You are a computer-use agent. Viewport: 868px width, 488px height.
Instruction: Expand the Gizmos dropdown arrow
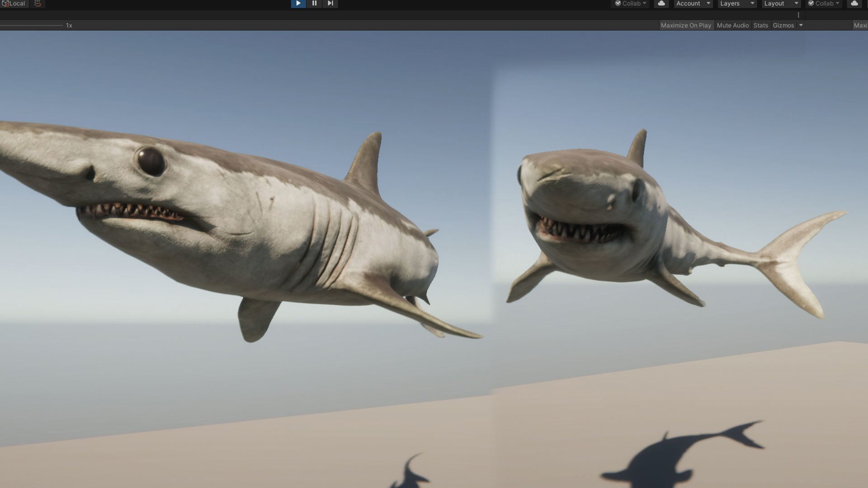pos(801,25)
